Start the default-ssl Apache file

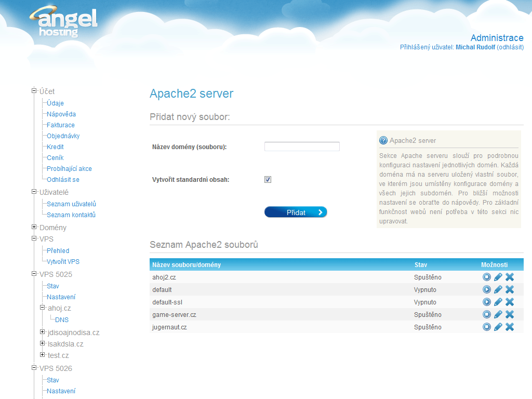tap(487, 302)
